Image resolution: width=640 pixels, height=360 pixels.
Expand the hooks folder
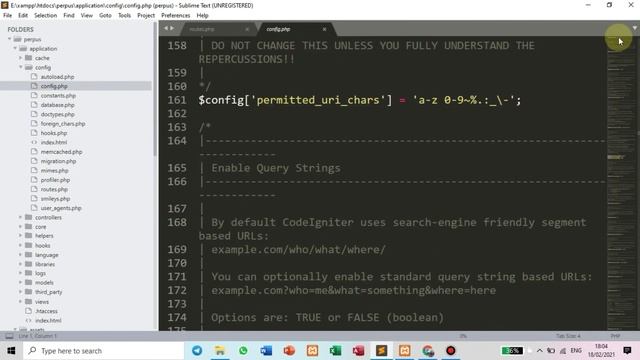20,245
